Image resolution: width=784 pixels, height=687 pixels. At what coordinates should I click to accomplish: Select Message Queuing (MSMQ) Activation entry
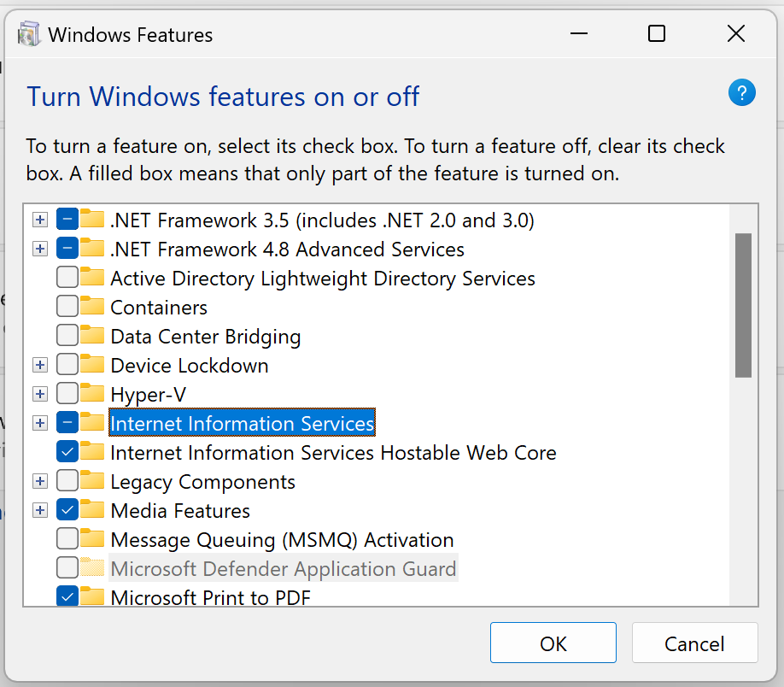pos(282,539)
